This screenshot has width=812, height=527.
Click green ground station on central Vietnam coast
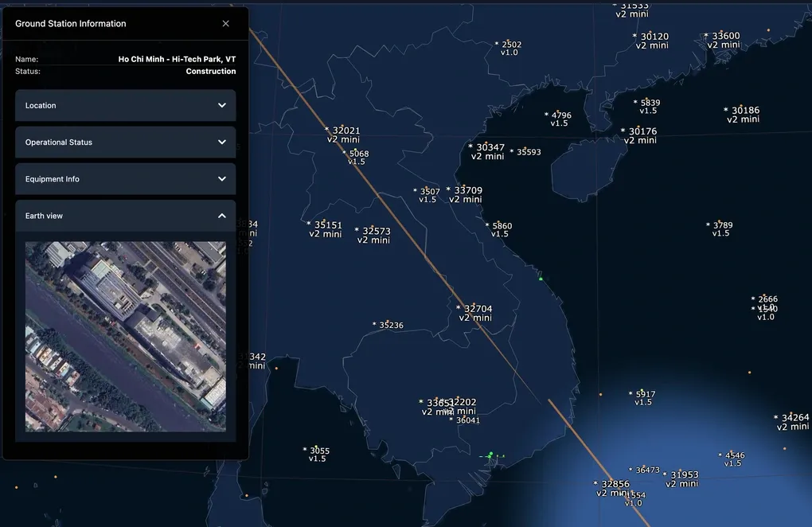point(541,279)
